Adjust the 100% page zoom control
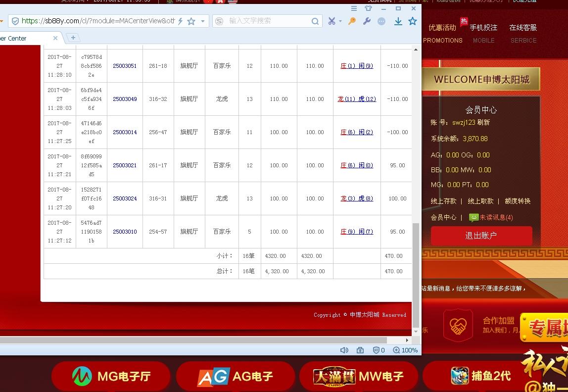The width and height of the screenshot is (568, 392). (x=406, y=350)
